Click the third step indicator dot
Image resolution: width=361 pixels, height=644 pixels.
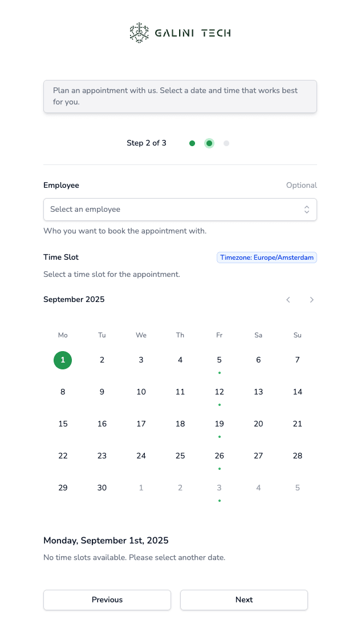click(226, 143)
